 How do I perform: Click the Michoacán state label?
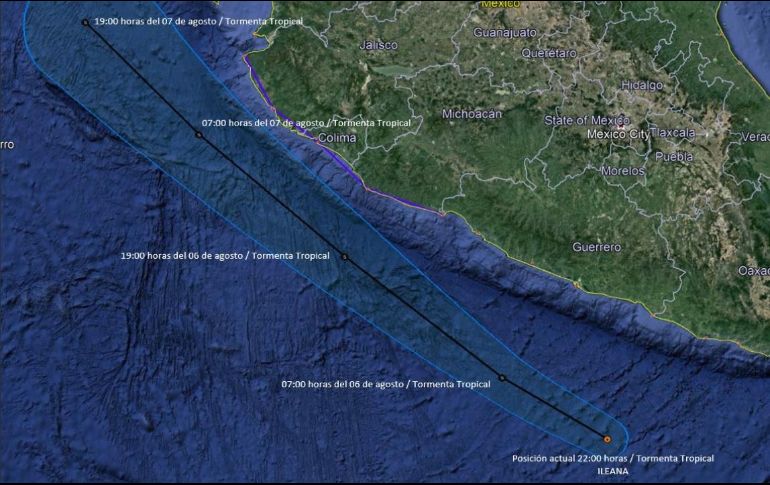coord(472,114)
